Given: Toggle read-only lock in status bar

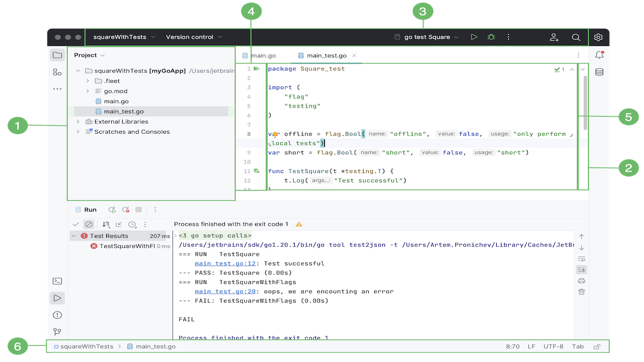Looking at the screenshot, I should 597,346.
